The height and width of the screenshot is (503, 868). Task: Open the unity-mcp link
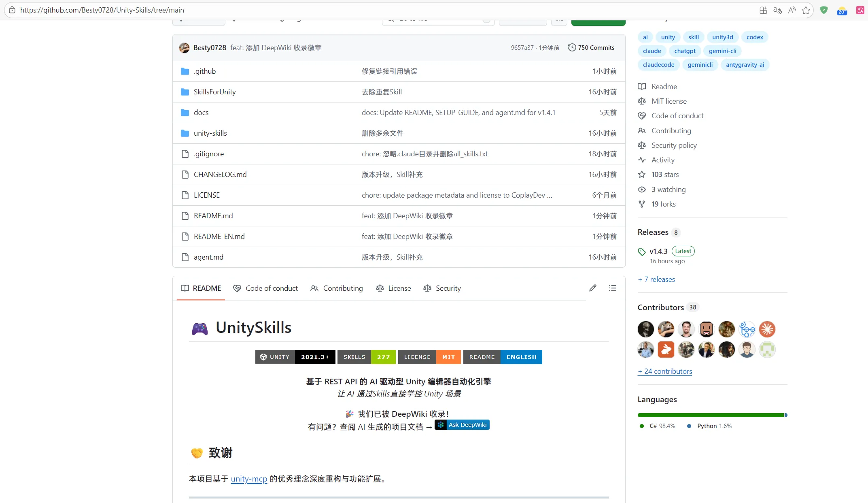click(249, 479)
